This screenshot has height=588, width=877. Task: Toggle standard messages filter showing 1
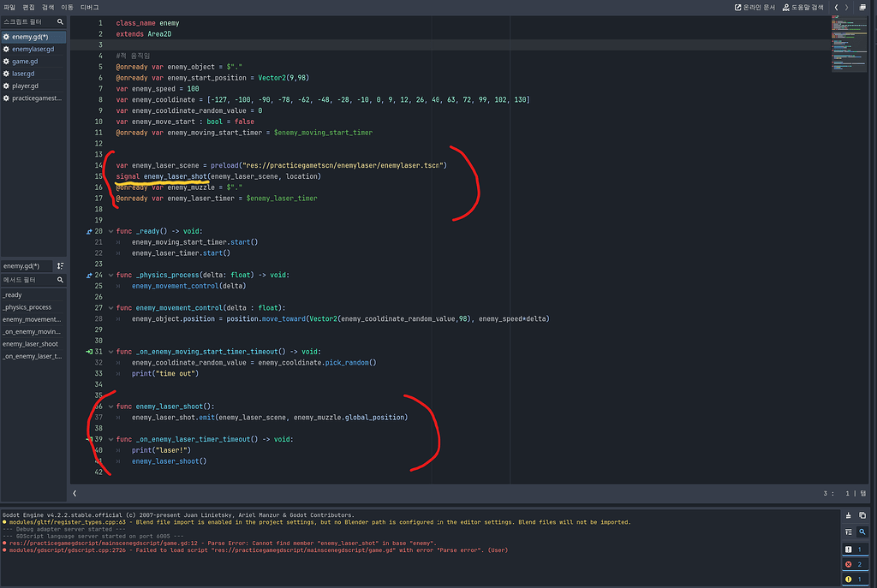pos(856,549)
